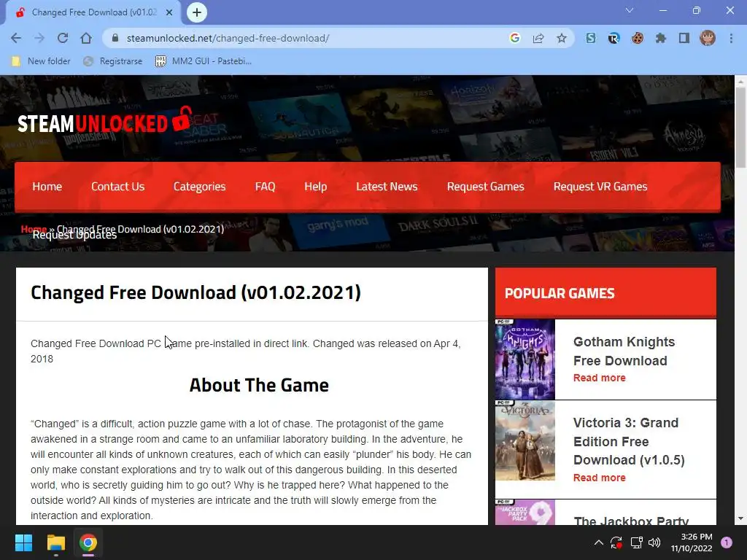The height and width of the screenshot is (560, 747).
Task: Open the Categories menu item
Action: coord(200,187)
